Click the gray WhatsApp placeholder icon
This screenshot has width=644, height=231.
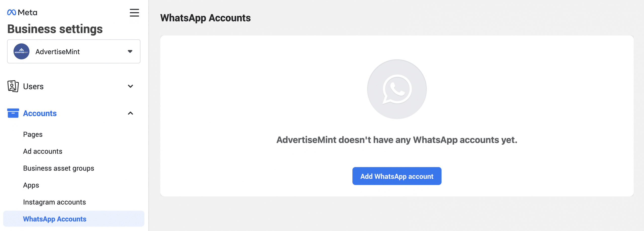coord(397,89)
